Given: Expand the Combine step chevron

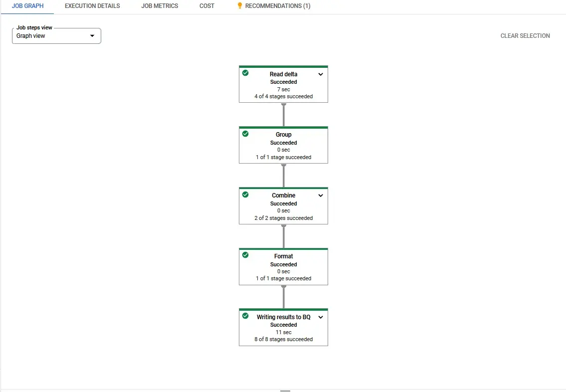Looking at the screenshot, I should click(x=321, y=196).
